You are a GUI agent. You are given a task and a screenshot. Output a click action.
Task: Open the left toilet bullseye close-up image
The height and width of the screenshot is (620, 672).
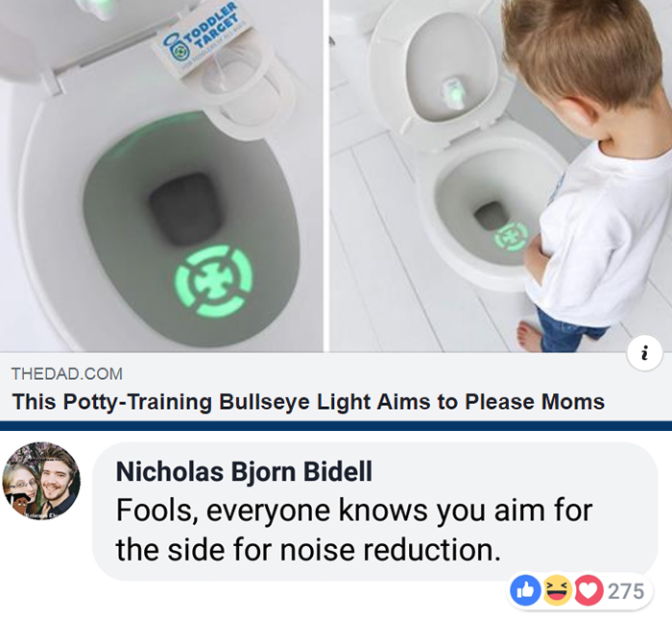pos(161,176)
